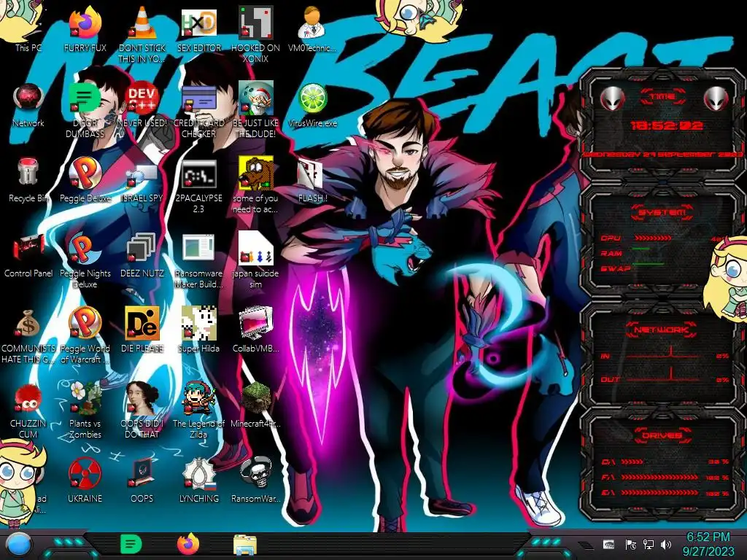Open the FLASH ! desktop shortcut
Viewport: 747px width, 560px height.
pos(312,180)
